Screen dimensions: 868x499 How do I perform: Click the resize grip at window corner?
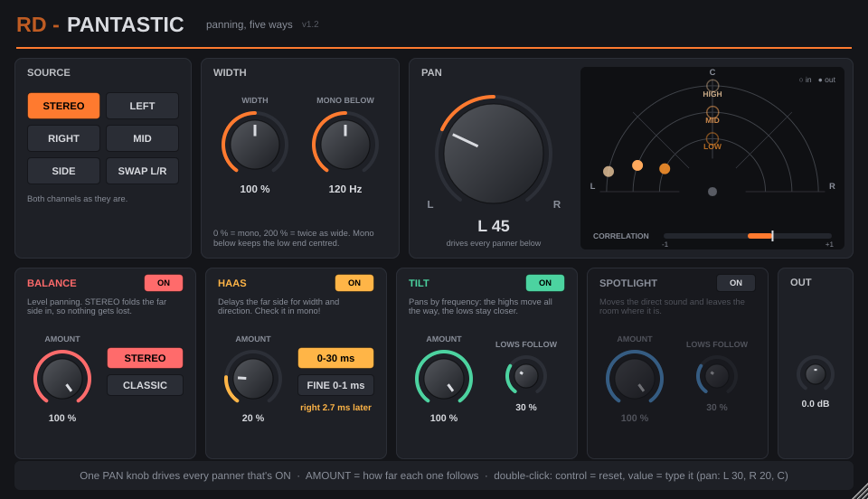(860, 491)
